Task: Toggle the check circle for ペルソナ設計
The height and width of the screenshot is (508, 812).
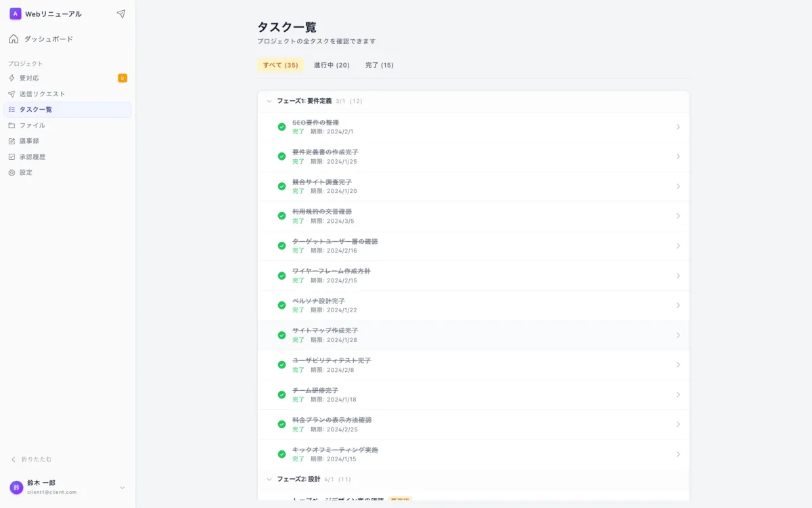Action: pyautogui.click(x=281, y=305)
